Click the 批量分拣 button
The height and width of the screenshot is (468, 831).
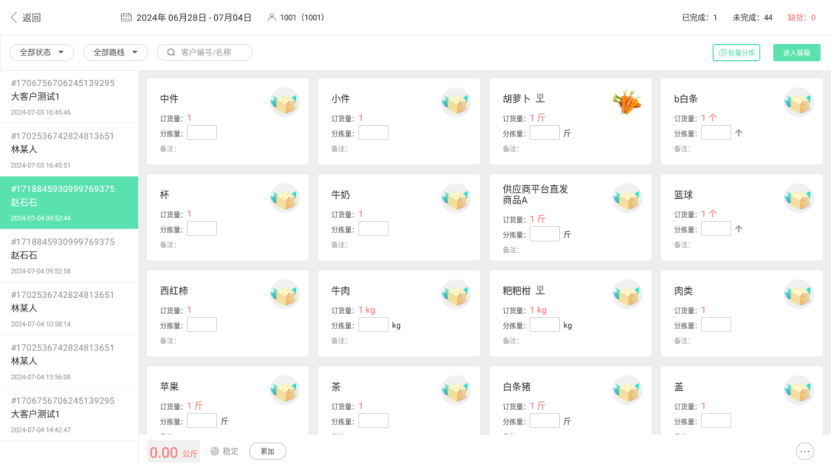[736, 52]
